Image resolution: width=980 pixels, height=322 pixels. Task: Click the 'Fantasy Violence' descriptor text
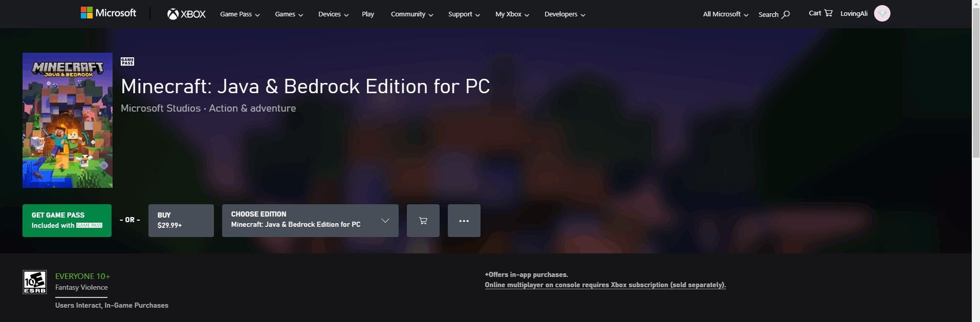[x=81, y=288]
